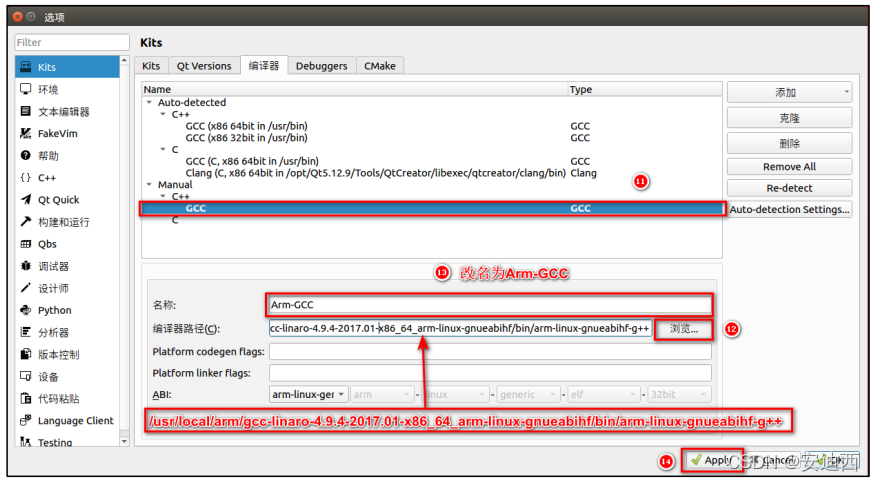875x481 pixels.
Task: Select GCC (x86 64bit in /usr/bin) row
Action: (x=432, y=126)
